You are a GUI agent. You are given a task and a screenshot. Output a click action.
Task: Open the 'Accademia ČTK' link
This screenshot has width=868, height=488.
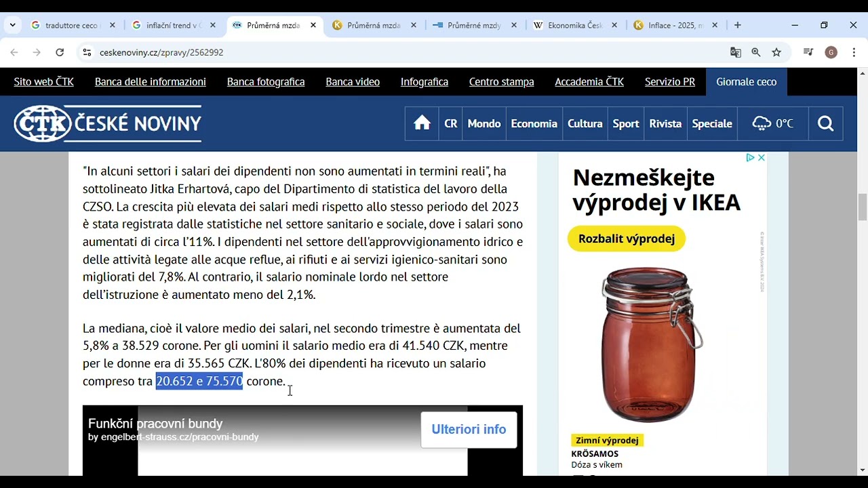pos(589,81)
